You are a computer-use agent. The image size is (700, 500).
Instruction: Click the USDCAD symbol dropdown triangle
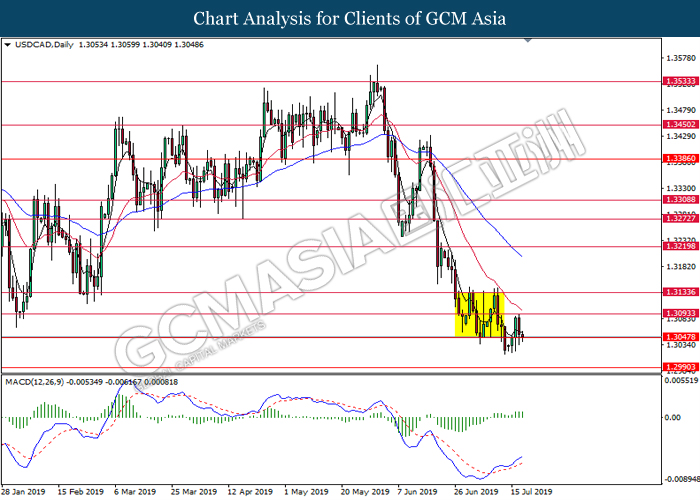tap(7, 45)
